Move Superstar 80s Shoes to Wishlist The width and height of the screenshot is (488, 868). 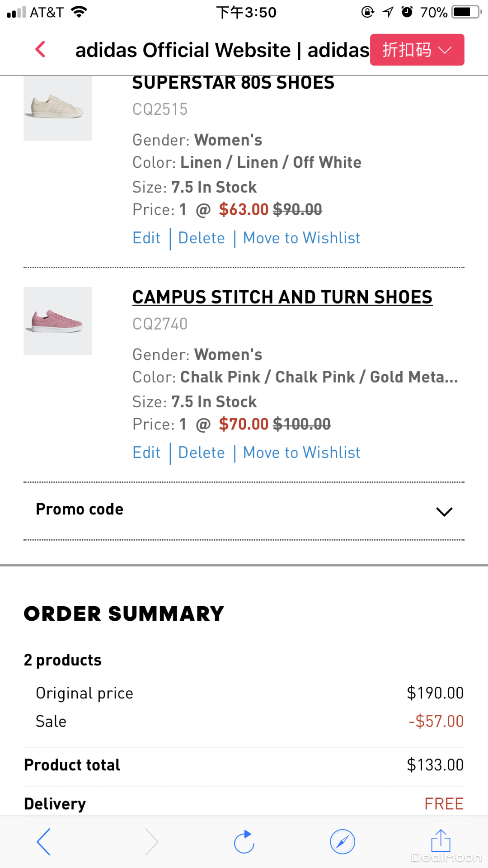coord(301,238)
